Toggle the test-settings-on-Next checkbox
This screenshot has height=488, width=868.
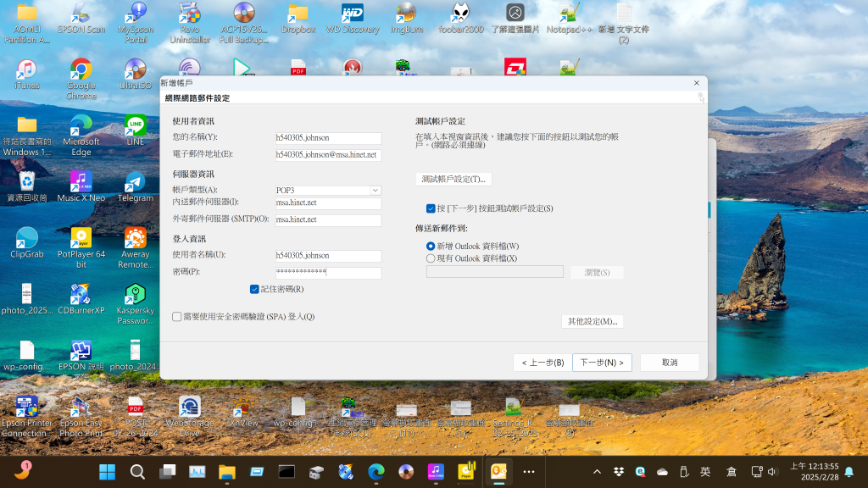(x=431, y=208)
